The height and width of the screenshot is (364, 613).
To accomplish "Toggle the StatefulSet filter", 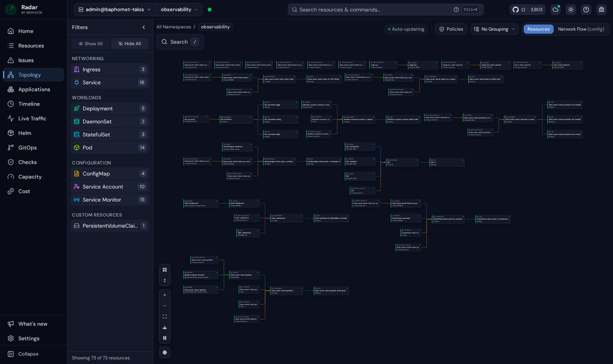I will click(110, 135).
